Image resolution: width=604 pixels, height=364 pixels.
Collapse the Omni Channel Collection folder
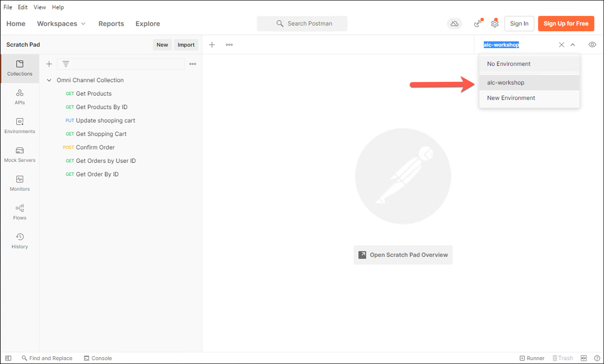[49, 80]
